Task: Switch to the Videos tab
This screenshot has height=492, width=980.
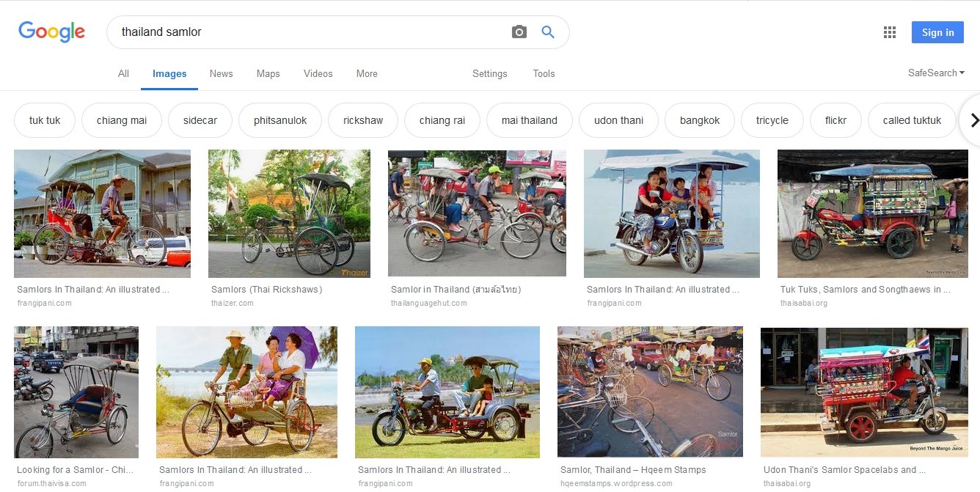Action: pos(318,73)
